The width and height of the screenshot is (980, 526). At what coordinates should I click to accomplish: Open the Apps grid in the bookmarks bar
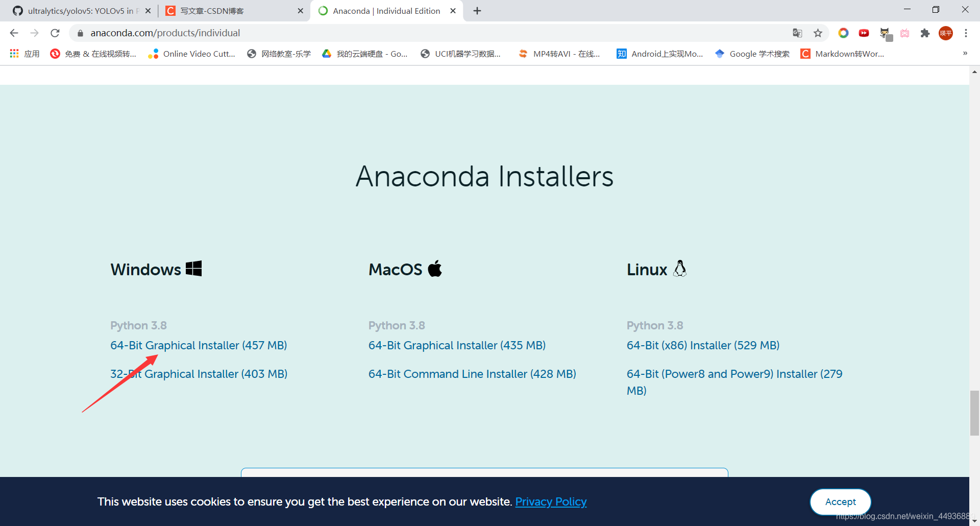pos(14,54)
